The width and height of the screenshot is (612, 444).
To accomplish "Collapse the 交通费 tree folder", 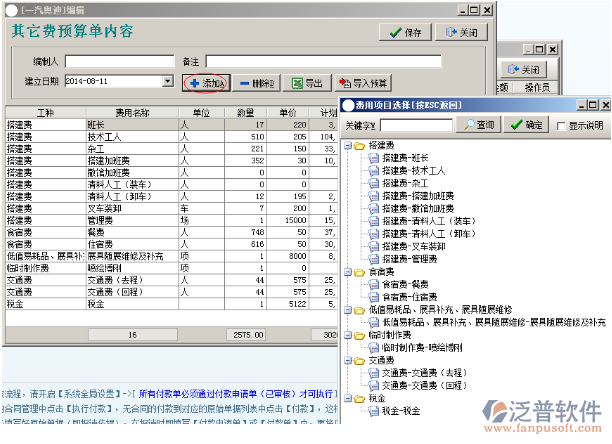I will pos(347,360).
